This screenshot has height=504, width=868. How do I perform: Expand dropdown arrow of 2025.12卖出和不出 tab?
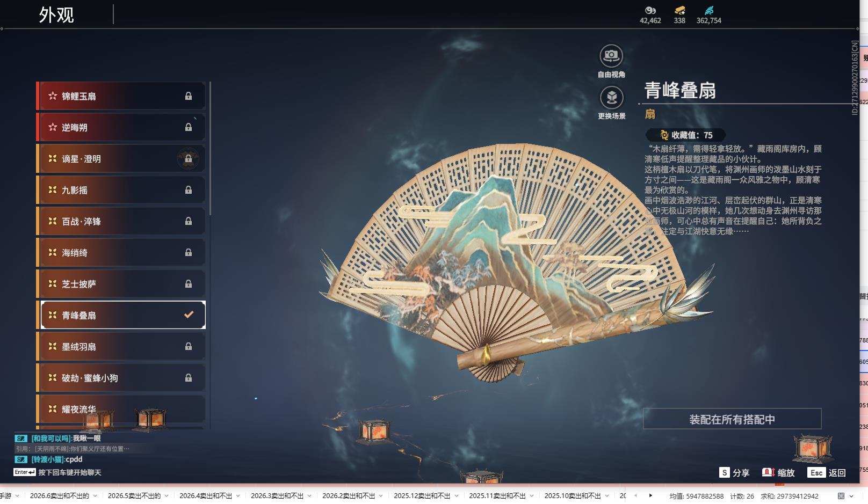click(x=456, y=496)
